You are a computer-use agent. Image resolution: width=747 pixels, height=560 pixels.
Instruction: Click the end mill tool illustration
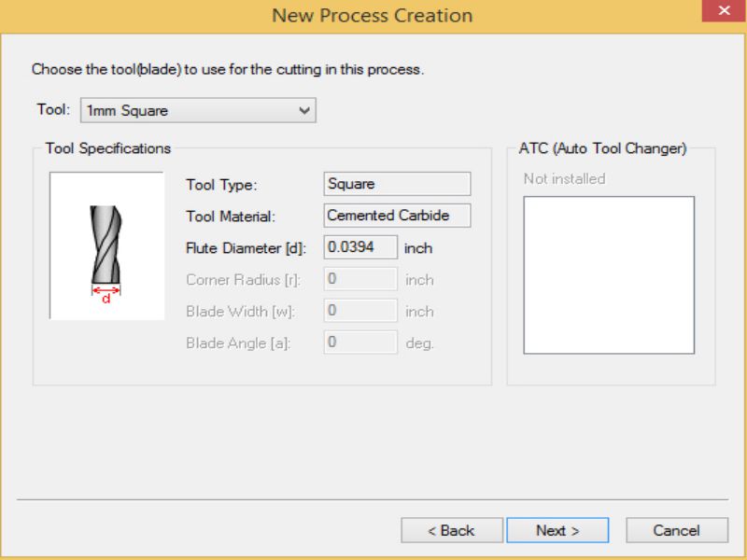tap(106, 245)
